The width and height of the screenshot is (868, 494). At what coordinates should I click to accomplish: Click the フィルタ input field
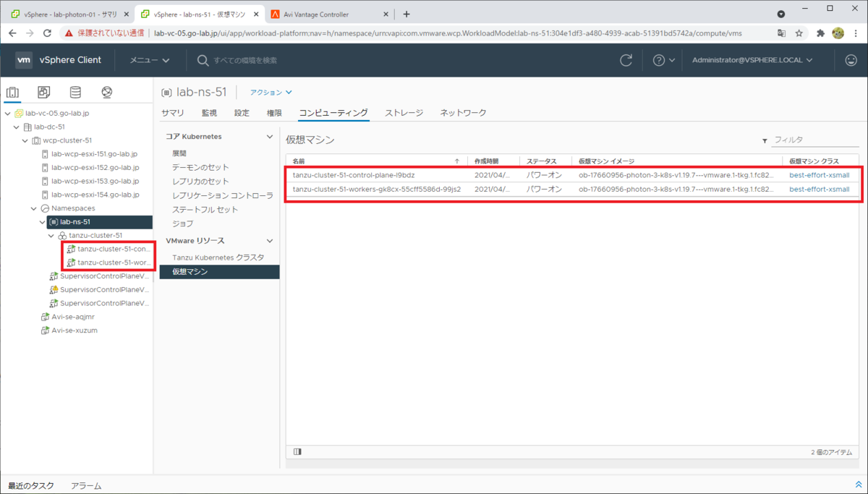click(816, 140)
